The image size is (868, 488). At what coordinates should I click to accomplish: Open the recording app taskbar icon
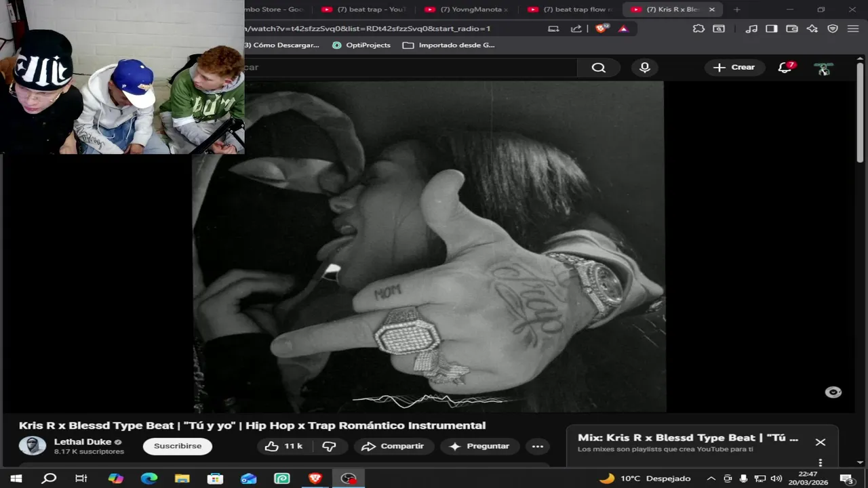coord(349,479)
